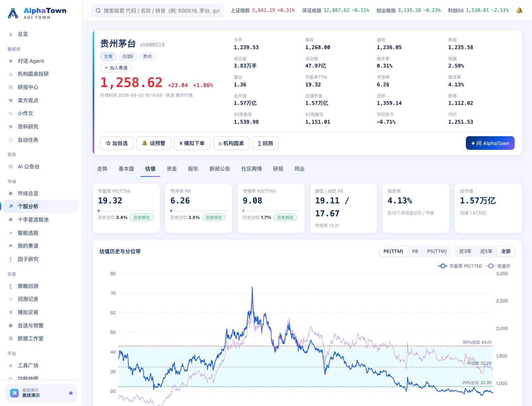Click the AlphaTown logo icon

[x=13, y=13]
